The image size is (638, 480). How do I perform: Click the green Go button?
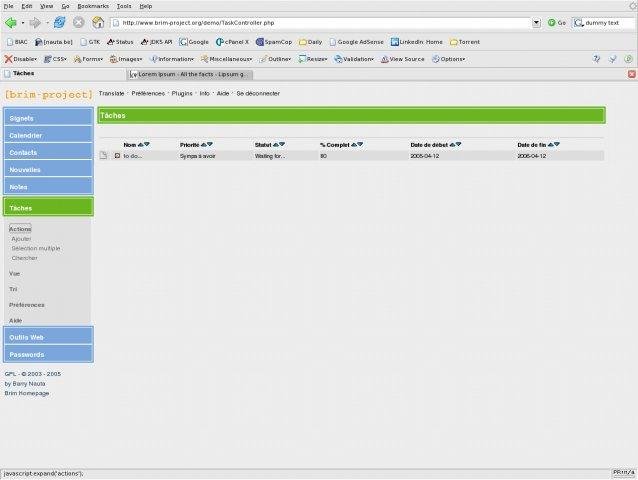[x=557, y=22]
